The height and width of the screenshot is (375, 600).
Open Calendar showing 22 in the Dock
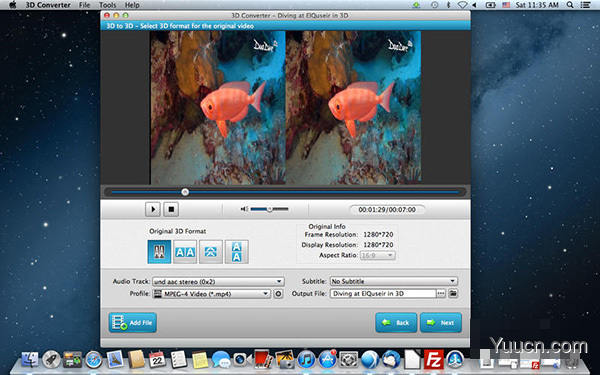pos(157,360)
